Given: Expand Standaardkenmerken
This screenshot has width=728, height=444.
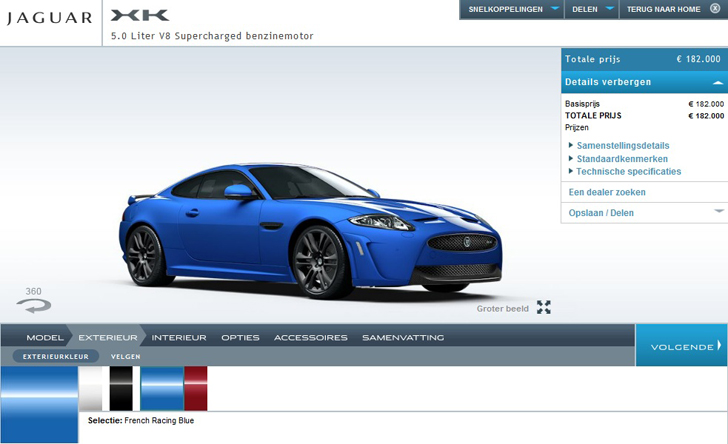Looking at the screenshot, I should [622, 159].
